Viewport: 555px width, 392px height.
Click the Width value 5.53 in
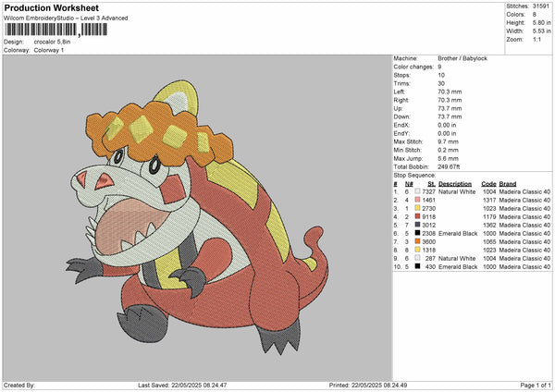(541, 31)
